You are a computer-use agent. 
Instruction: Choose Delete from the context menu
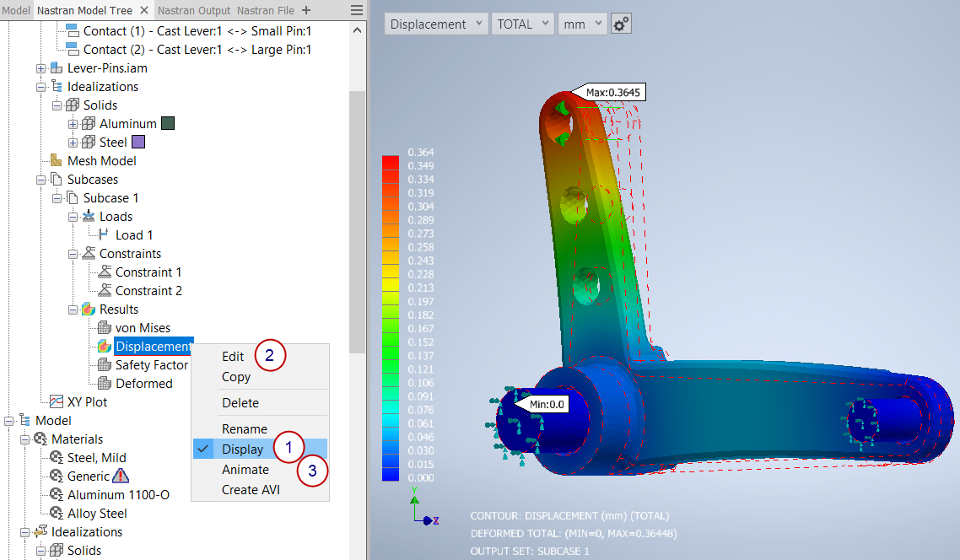click(x=240, y=402)
